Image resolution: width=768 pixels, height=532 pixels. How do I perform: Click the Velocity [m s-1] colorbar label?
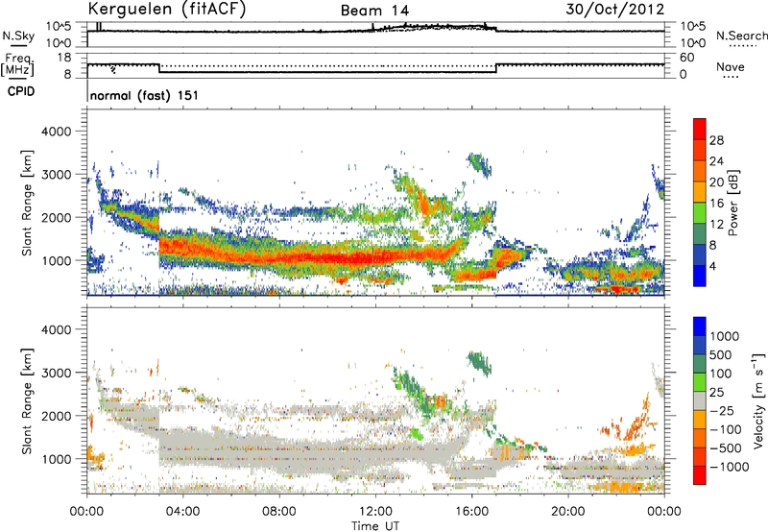[x=758, y=400]
